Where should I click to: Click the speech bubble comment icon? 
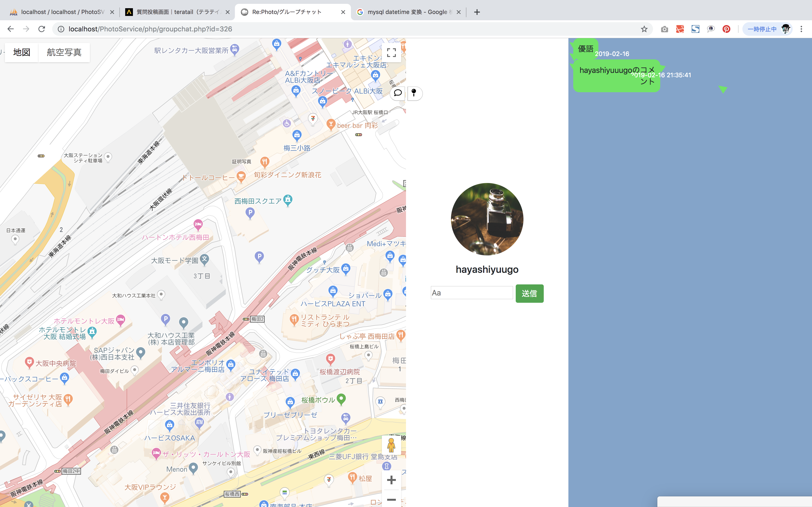[398, 93]
